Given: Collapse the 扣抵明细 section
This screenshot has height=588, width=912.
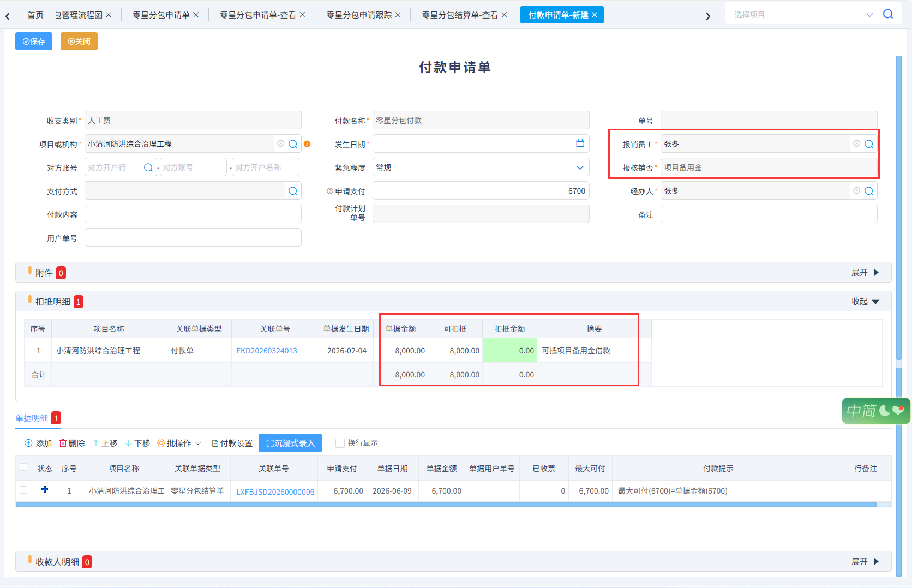Looking at the screenshot, I should click(x=865, y=301).
